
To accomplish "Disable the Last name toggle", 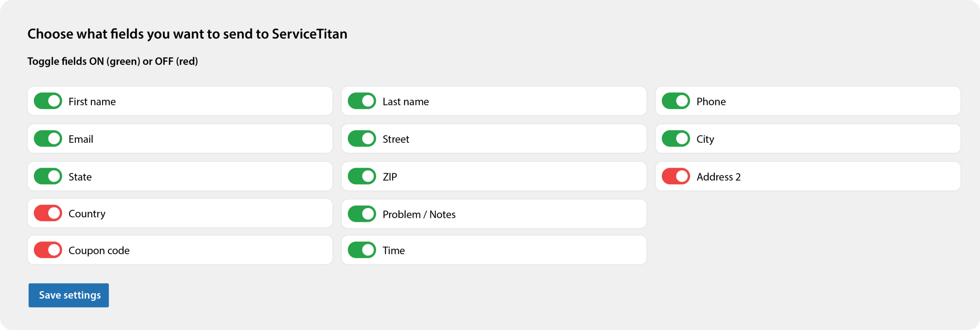I will click(x=362, y=101).
